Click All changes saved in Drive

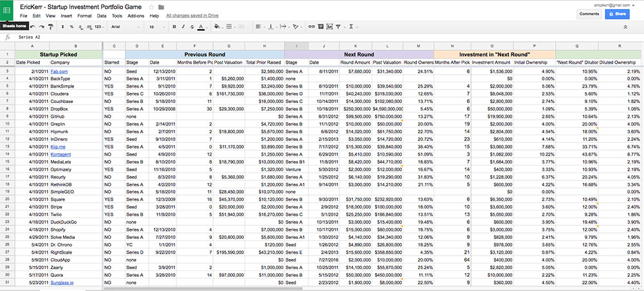pos(192,15)
